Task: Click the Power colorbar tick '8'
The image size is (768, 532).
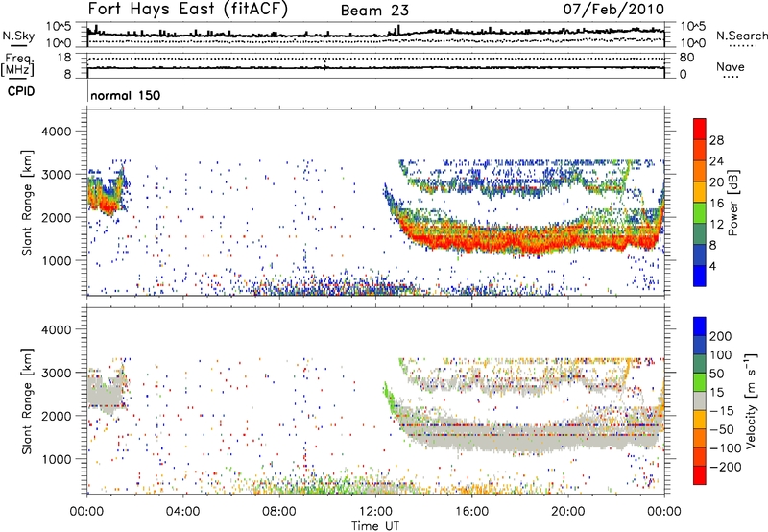Action: click(713, 245)
